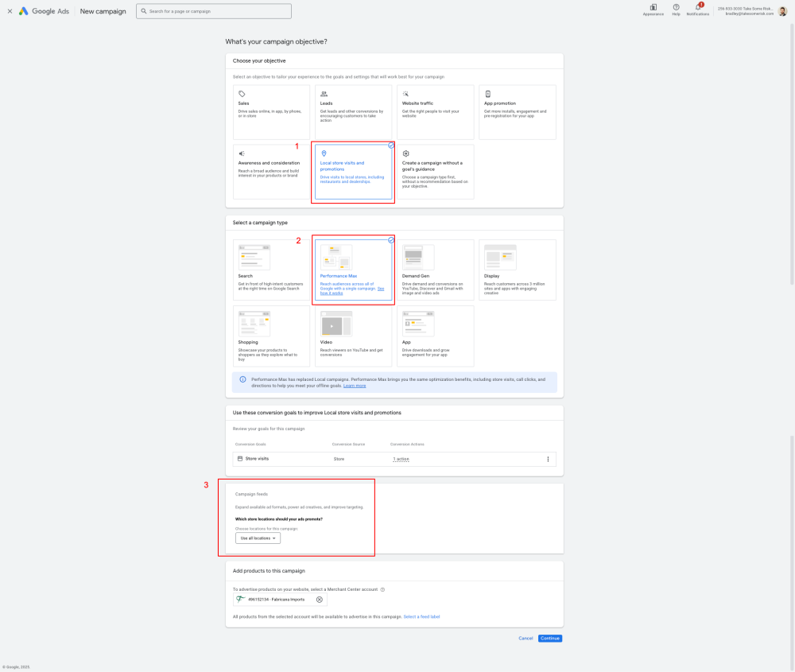Open three-dot menu for Store visits row
The height and width of the screenshot is (672, 795).
tap(548, 459)
